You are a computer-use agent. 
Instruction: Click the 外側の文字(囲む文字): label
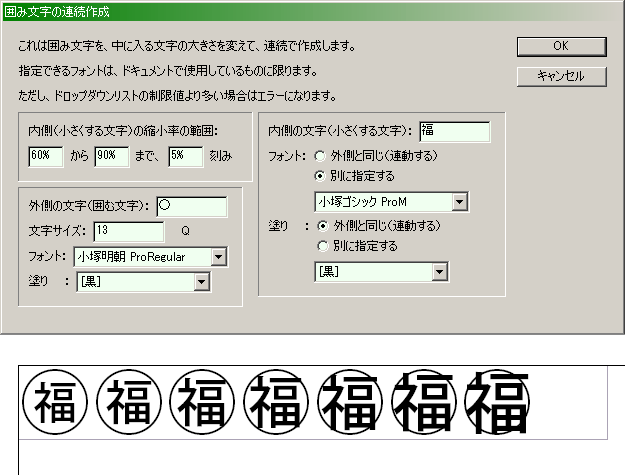(89, 206)
